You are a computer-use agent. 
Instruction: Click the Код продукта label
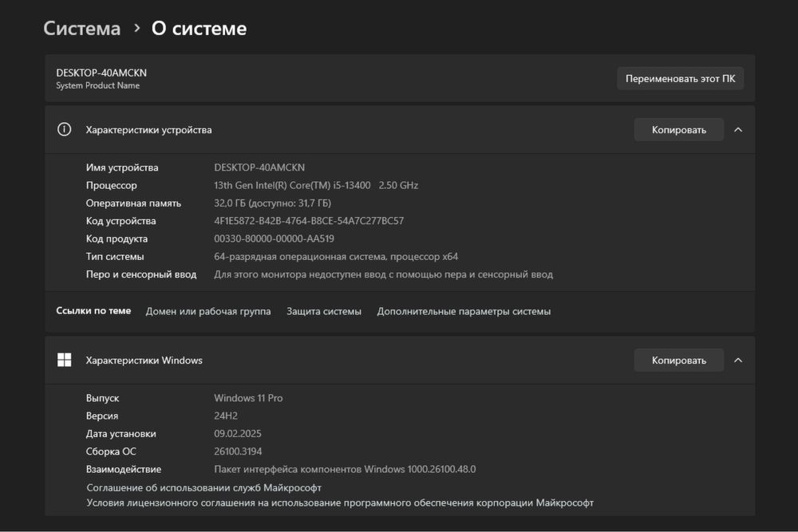click(117, 238)
